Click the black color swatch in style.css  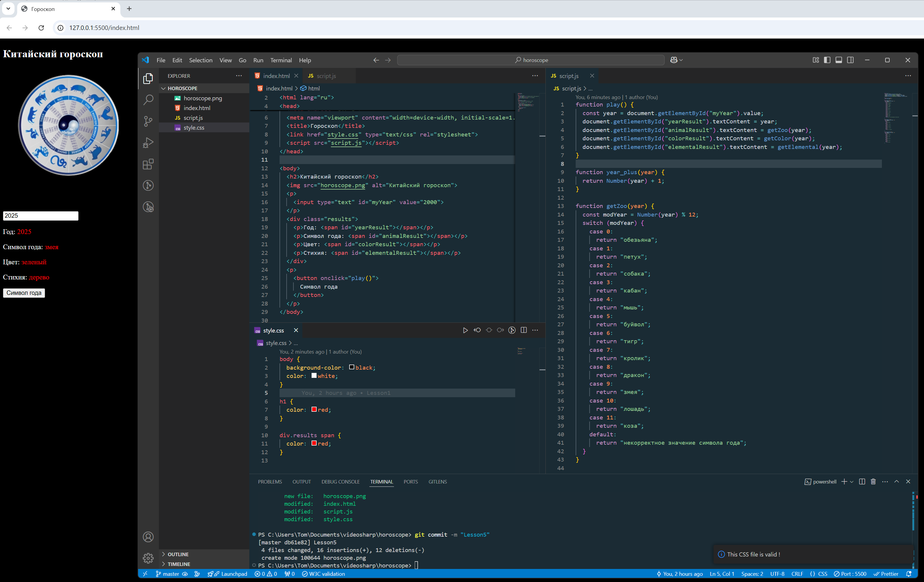pyautogui.click(x=352, y=368)
